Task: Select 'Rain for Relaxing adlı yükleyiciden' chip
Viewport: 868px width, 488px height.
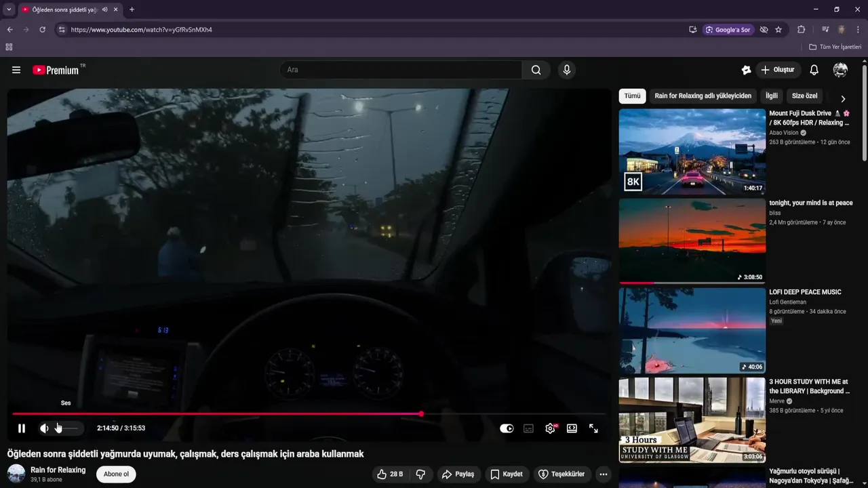Action: (x=703, y=96)
